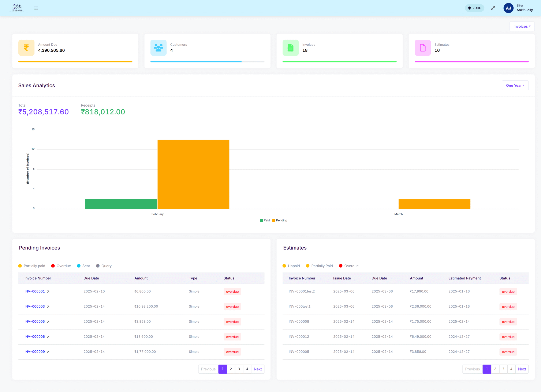Screen dimensions: 541x392
Task: Click the rupee Amount Due icon
Action: coord(26,48)
